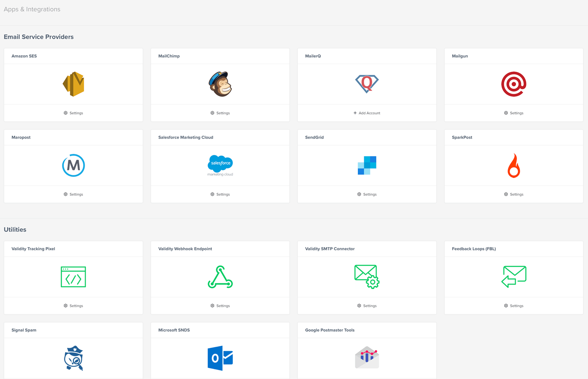Open Settings for Validity Webhook Endpoint
This screenshot has height=379, width=588.
pos(220,306)
